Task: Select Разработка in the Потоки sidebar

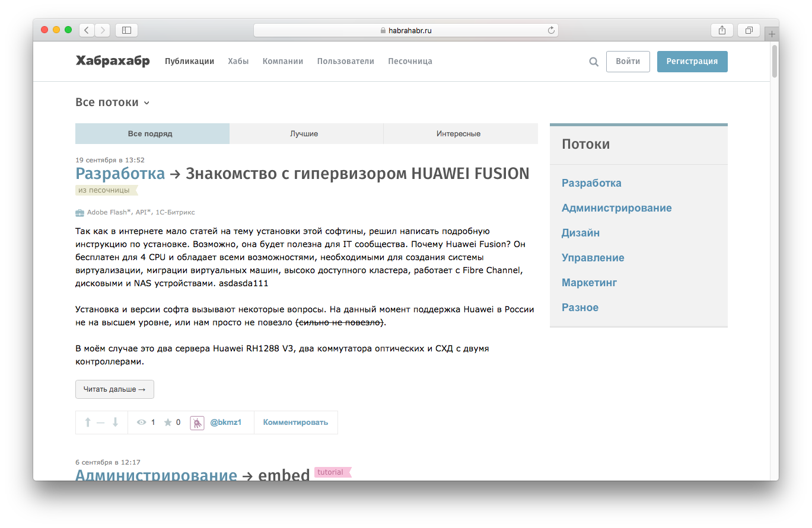Action: point(591,183)
